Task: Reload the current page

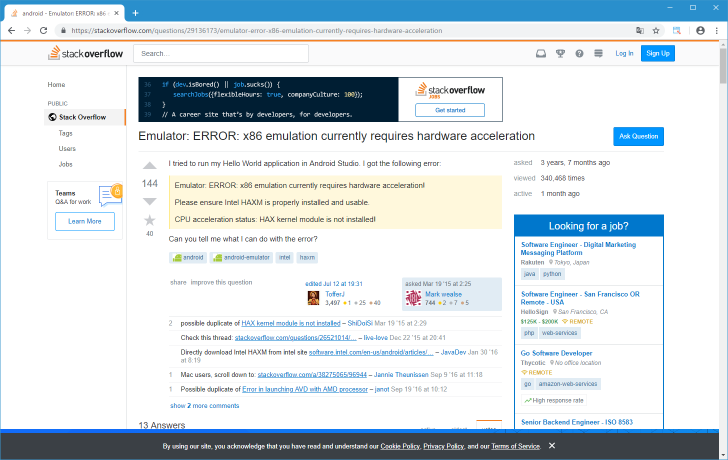Action: point(43,31)
